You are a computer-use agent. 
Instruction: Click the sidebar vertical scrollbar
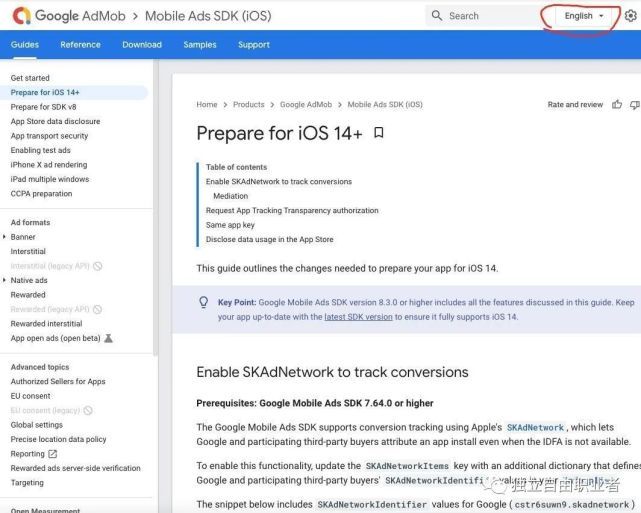pyautogui.click(x=155, y=208)
